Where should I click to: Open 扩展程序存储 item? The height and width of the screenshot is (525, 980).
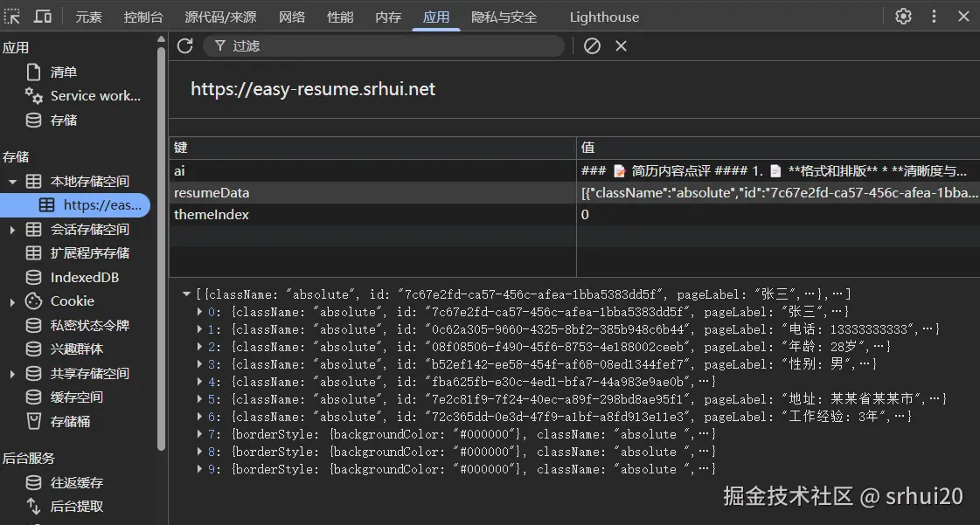[x=89, y=252]
